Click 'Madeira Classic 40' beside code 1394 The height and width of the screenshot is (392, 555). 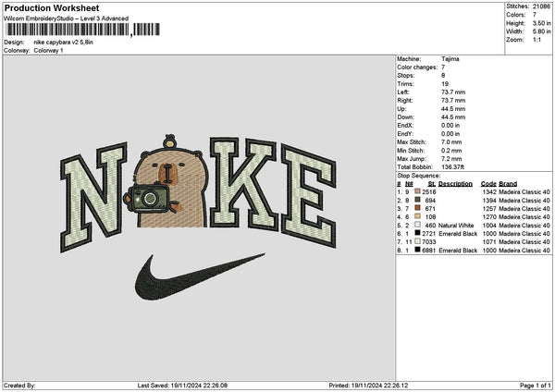click(x=524, y=201)
